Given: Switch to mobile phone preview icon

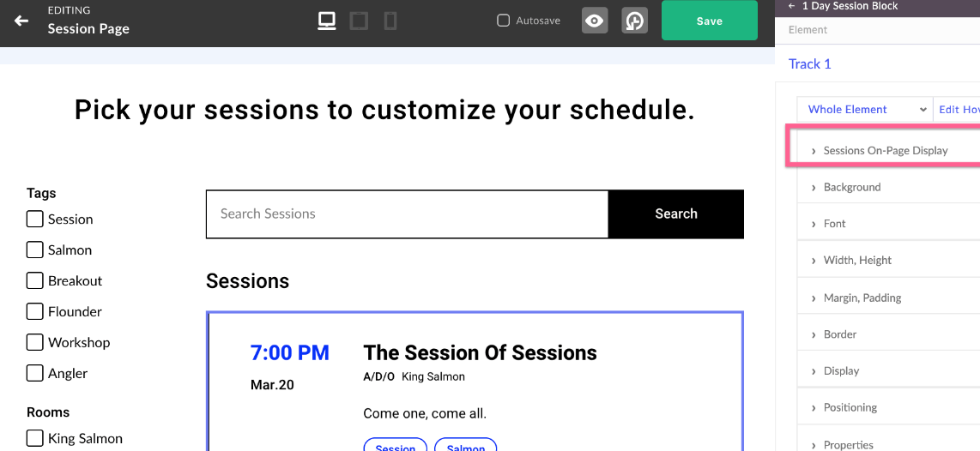Looking at the screenshot, I should pos(390,21).
